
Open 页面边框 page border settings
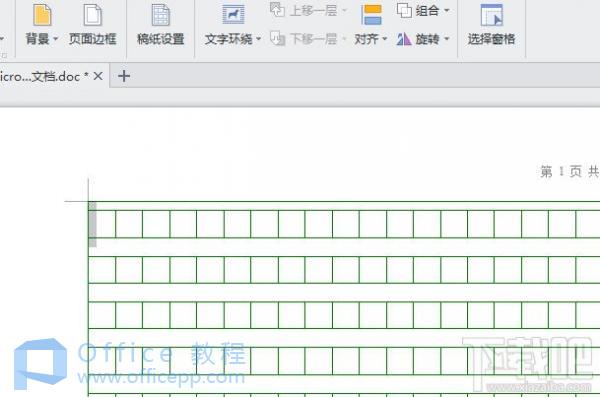pyautogui.click(x=93, y=24)
